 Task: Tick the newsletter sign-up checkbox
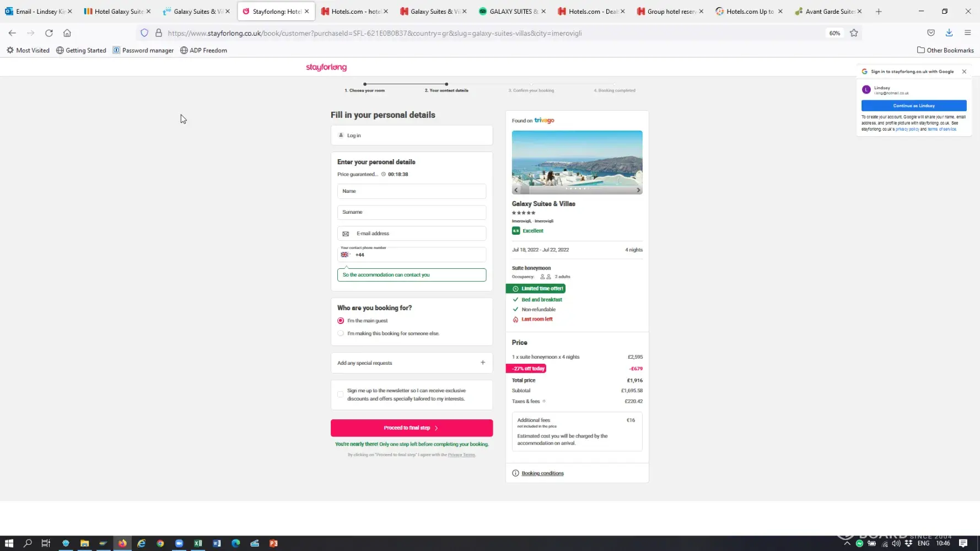tap(340, 395)
